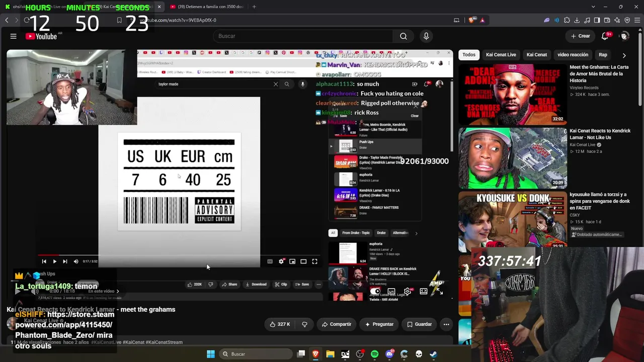Select the 'video reacción' filter chip

click(x=573, y=55)
